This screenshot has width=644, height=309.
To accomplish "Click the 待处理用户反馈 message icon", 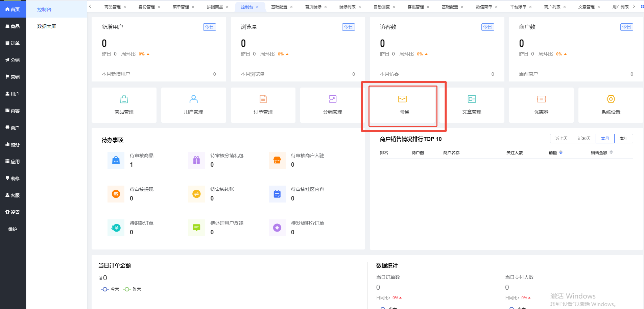I will pyautogui.click(x=196, y=228).
